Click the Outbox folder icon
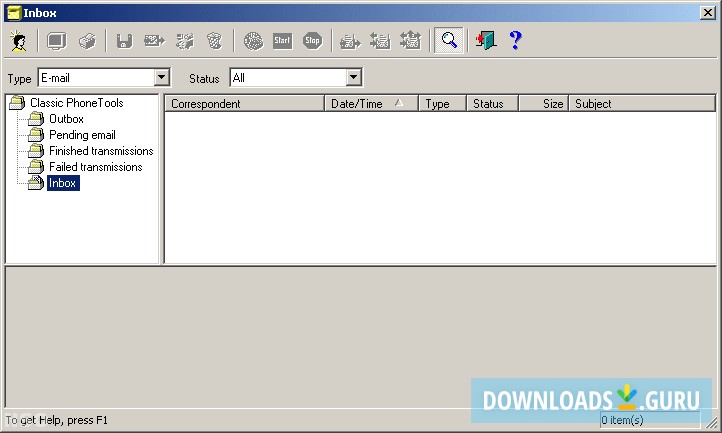The image size is (722, 433). [x=36, y=119]
